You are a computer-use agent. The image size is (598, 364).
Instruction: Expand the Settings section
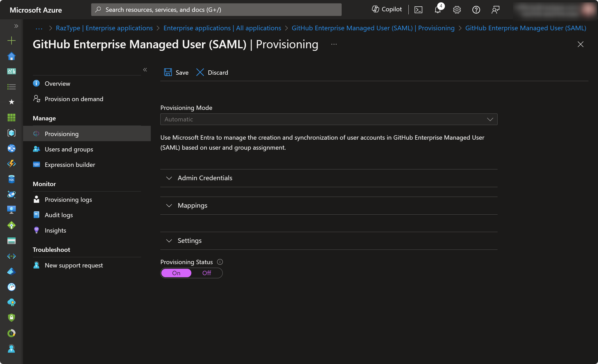click(x=190, y=241)
